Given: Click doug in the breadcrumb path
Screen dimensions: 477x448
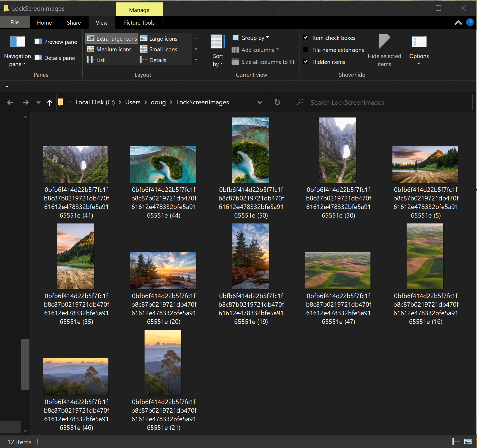Looking at the screenshot, I should point(158,102).
